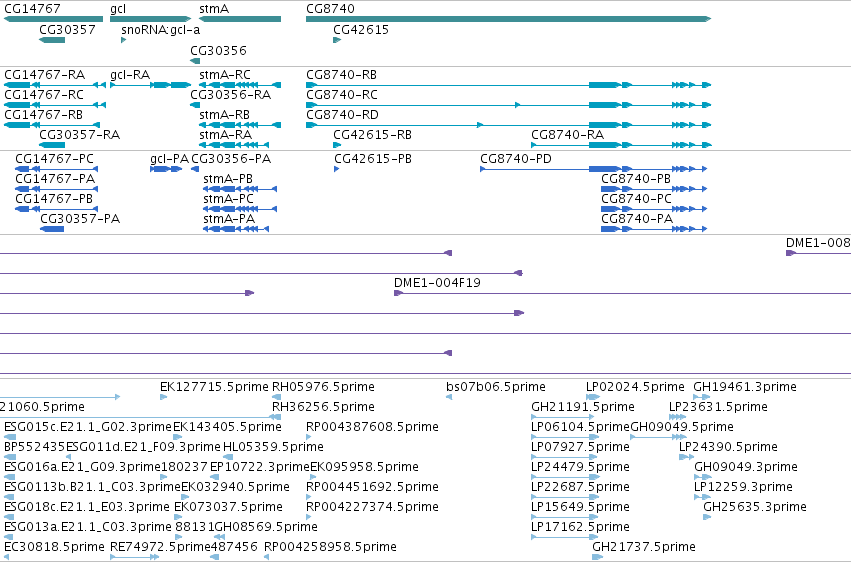Open EST LP12259.3prime

point(744,487)
